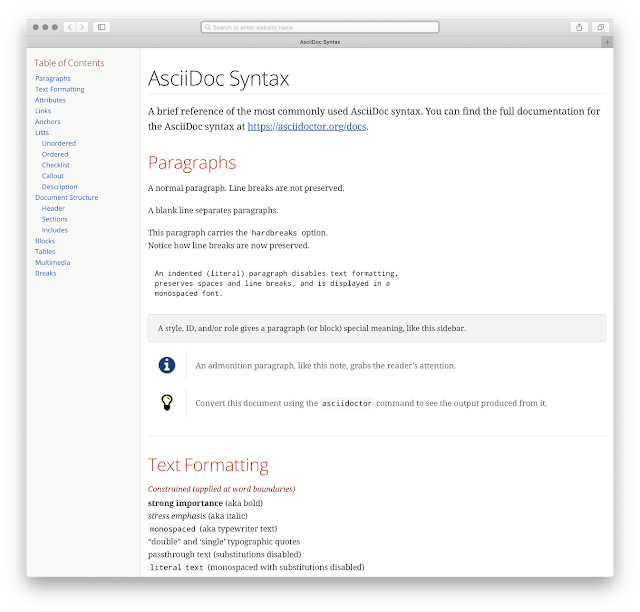Viewport: 640px width, 612px height.
Task: Click the literal text code span
Action: click(176, 567)
